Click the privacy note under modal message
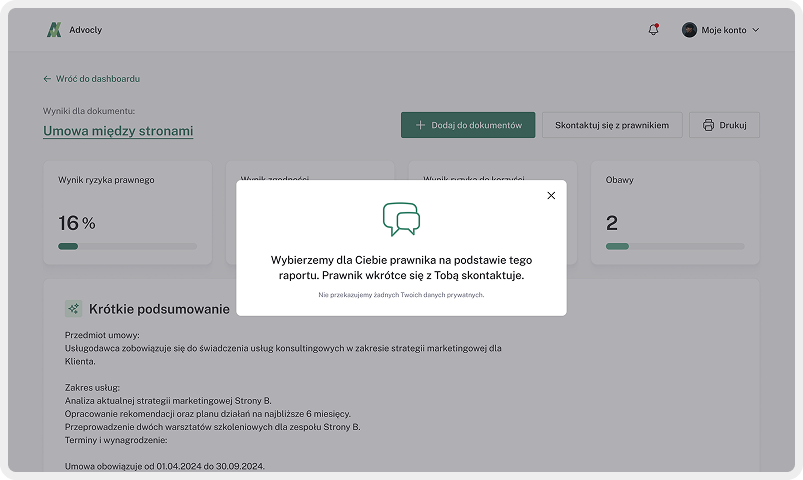 pos(402,295)
